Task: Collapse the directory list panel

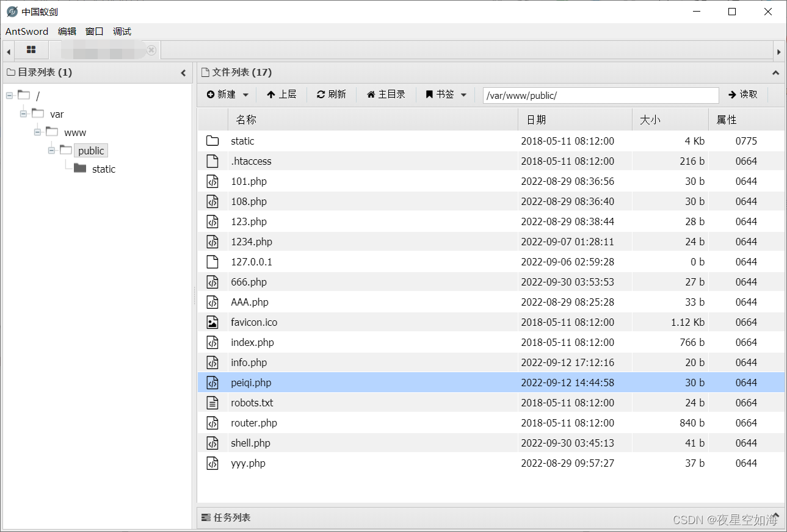Action: click(183, 73)
